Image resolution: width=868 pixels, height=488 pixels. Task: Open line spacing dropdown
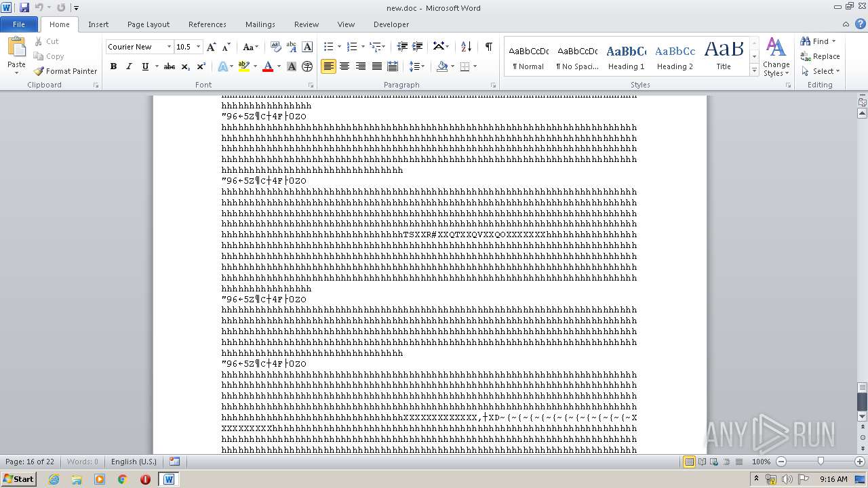pyautogui.click(x=416, y=66)
